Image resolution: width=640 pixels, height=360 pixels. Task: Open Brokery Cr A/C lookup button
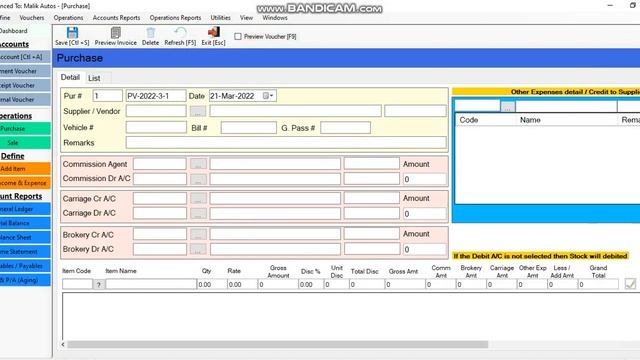(x=198, y=234)
